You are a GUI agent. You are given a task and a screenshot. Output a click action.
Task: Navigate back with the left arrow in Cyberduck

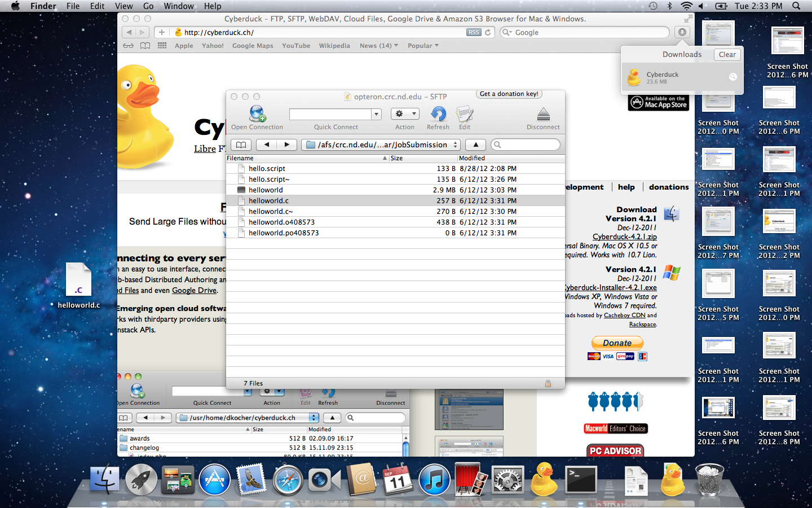coord(267,145)
